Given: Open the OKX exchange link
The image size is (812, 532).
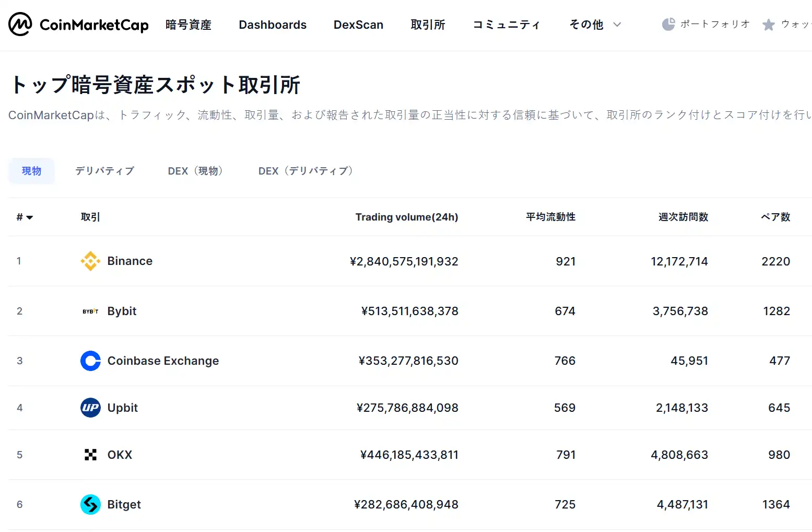Looking at the screenshot, I should [x=120, y=455].
